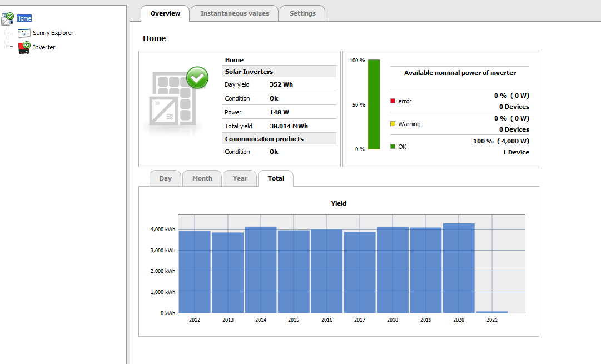Screen dimensions: 601x364
Task: Open the Overview tab
Action: (165, 13)
